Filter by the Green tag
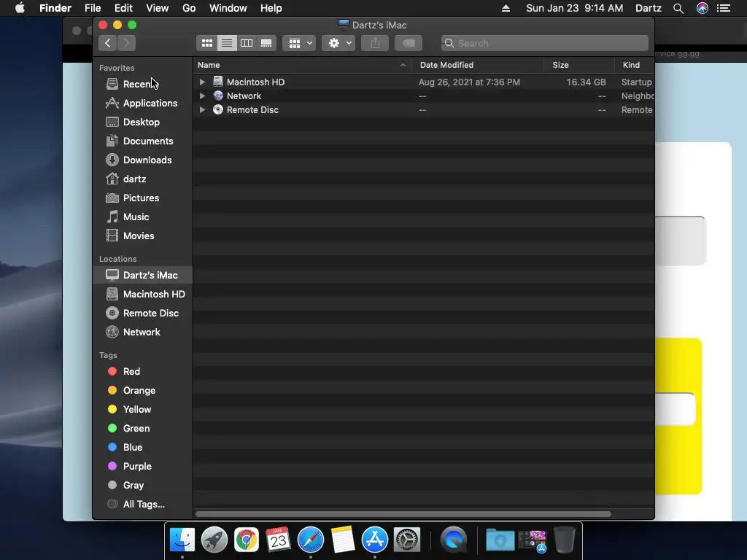 coord(142,428)
